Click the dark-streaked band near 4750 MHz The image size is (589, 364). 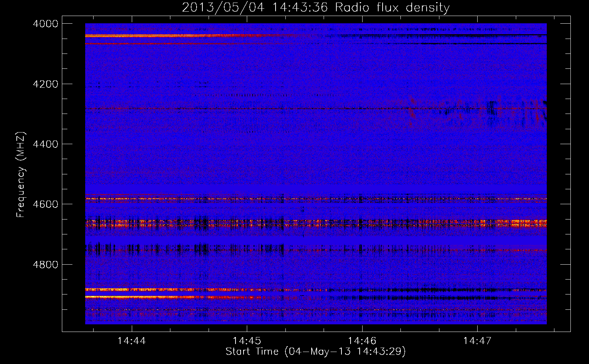pos(182,249)
